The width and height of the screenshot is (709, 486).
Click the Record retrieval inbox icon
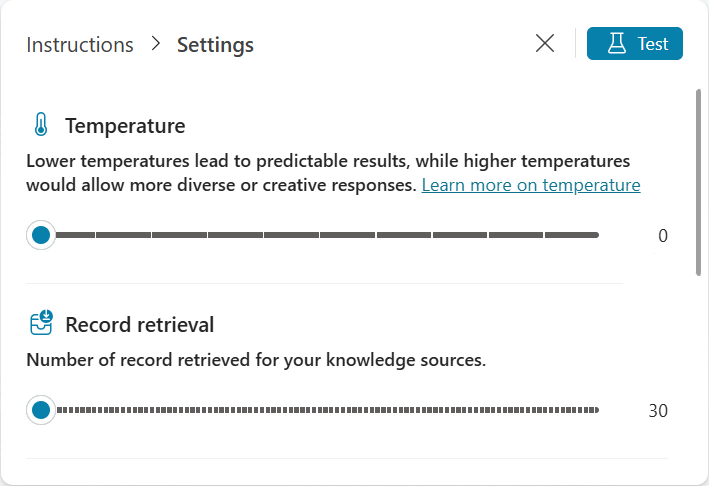coord(40,324)
